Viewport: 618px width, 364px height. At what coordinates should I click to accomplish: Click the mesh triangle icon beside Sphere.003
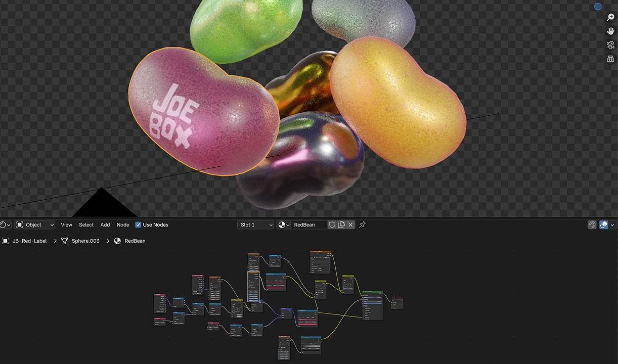coord(64,241)
